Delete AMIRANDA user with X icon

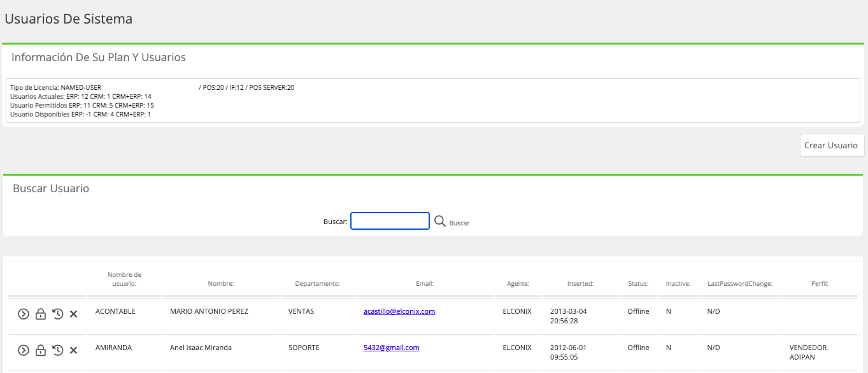click(x=73, y=350)
